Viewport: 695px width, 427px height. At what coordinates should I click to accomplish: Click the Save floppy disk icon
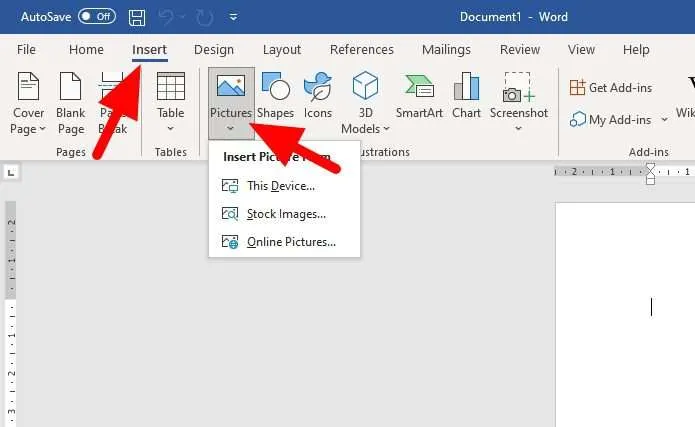137,18
